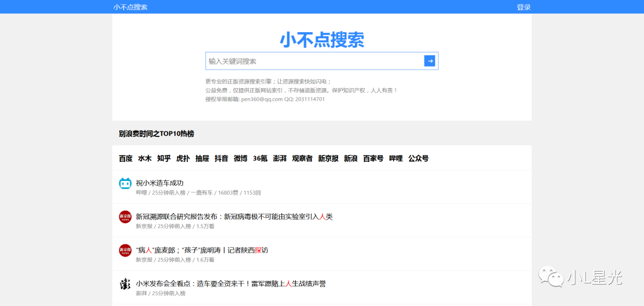Click the 侵权举报邮箱 pen360@qq.com line

[x=265, y=99]
